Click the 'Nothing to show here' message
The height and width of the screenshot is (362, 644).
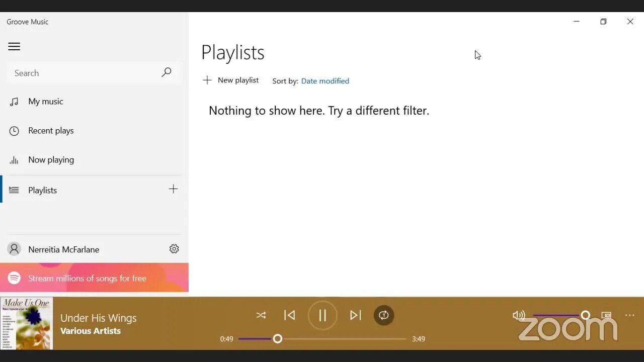click(x=319, y=111)
